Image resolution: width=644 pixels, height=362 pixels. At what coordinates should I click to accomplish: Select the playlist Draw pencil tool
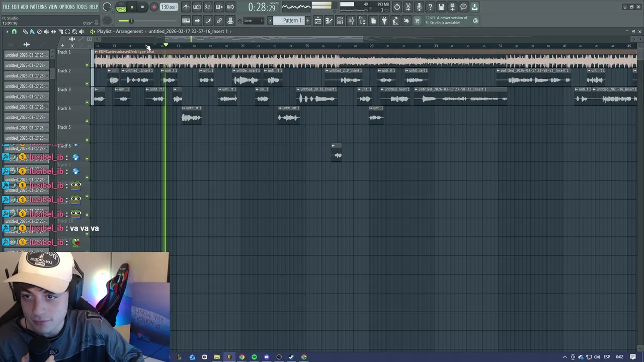pos(25,31)
